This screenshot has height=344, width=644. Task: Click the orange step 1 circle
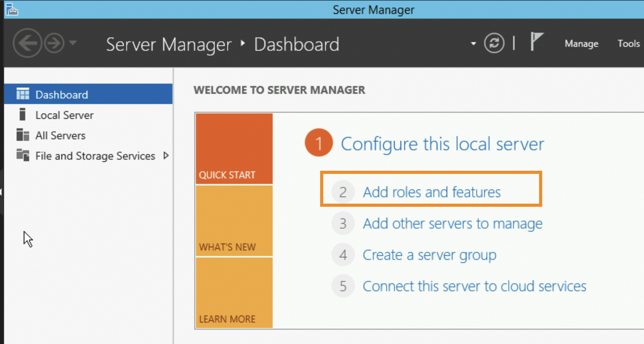(x=319, y=143)
